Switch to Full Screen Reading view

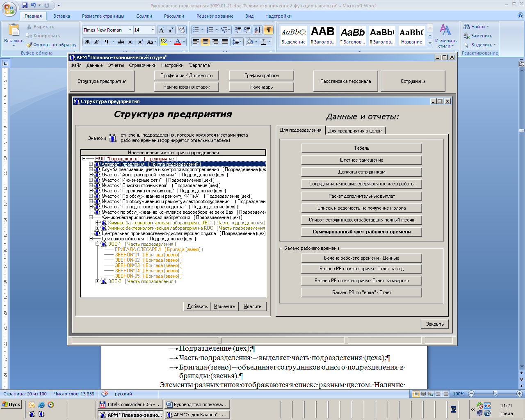tap(423, 394)
